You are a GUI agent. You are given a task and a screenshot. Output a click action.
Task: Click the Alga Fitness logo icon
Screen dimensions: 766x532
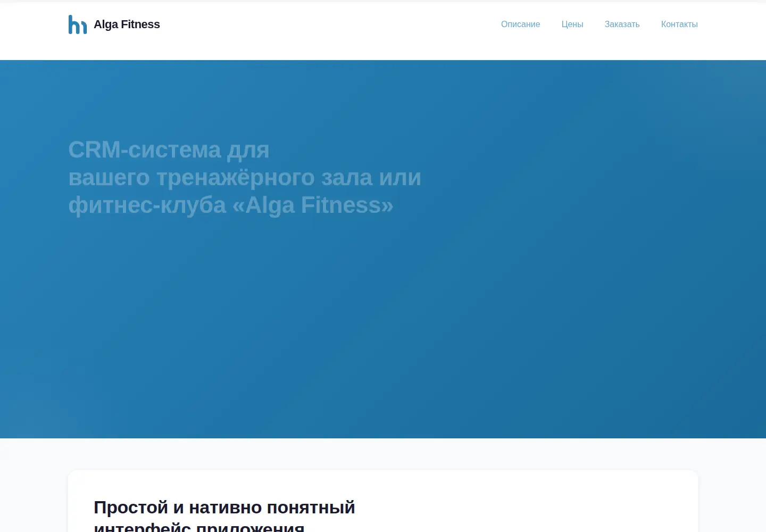(77, 24)
